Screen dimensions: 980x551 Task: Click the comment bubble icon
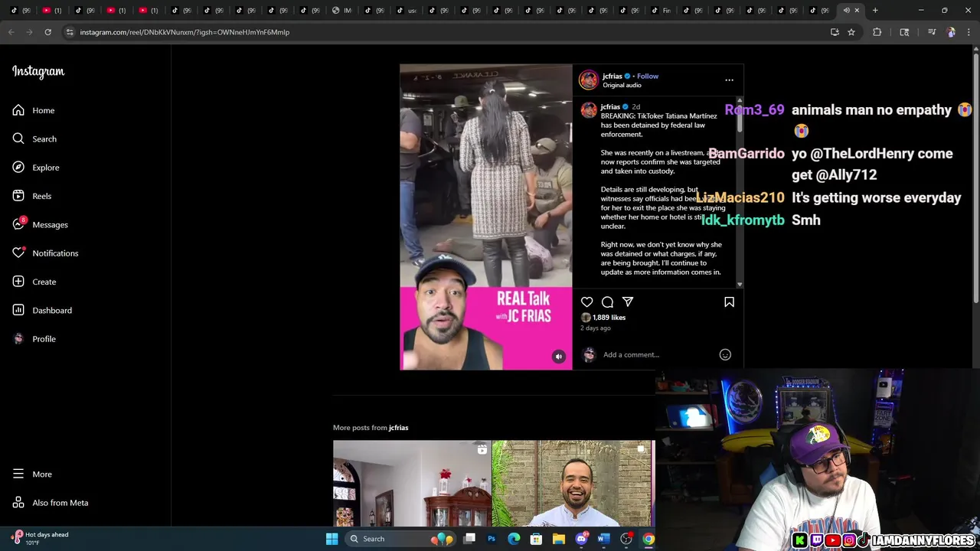[607, 302]
